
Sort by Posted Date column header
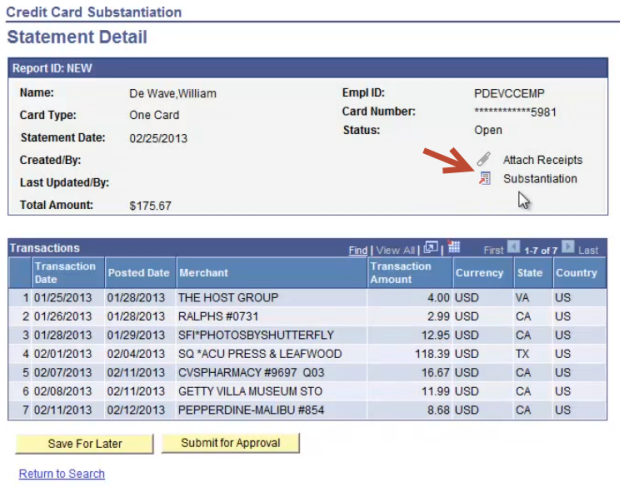pos(138,273)
